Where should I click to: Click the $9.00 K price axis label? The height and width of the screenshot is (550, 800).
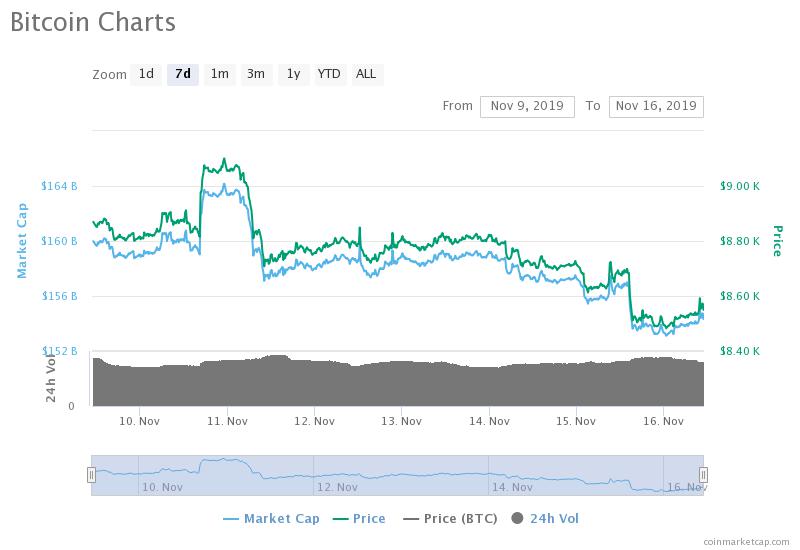pyautogui.click(x=740, y=186)
